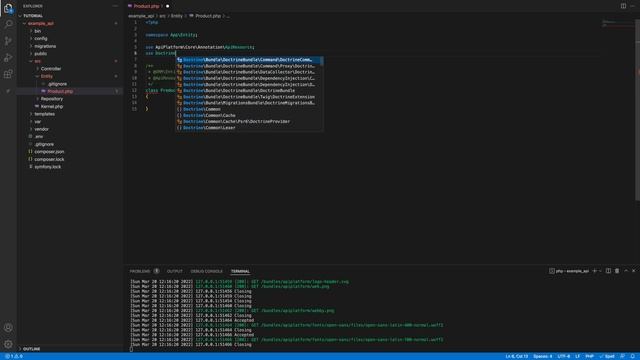640x360 pixels.
Task: Select Doctrine\Common\Cache namespace suggestion
Action: click(249, 115)
